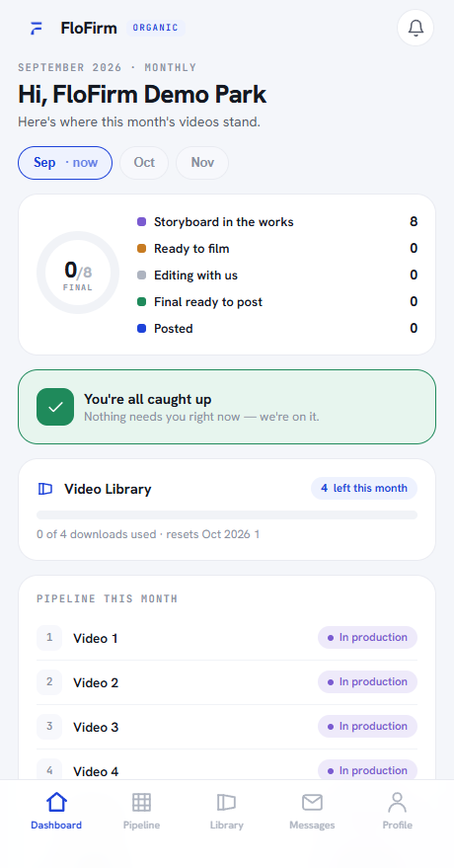454x868 pixels.
Task: Click Video 1's In production status pill
Action: tap(367, 638)
